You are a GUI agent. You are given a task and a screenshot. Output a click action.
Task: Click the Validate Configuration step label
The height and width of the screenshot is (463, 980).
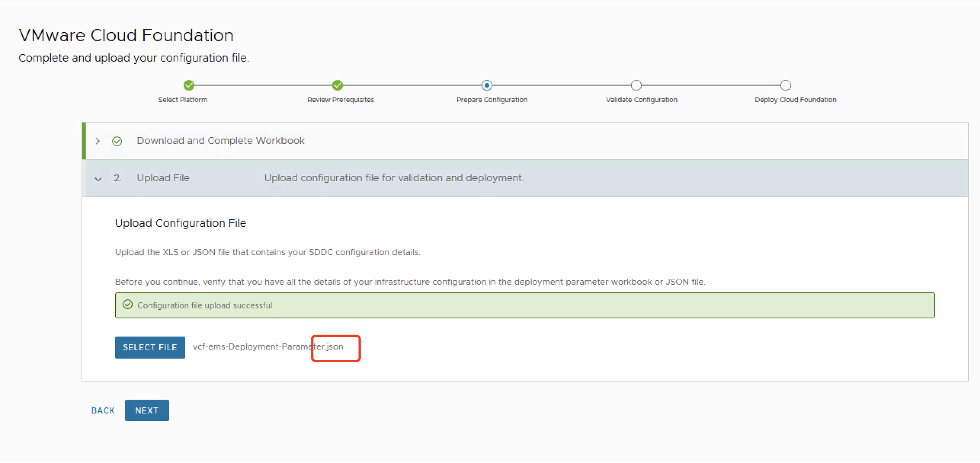[641, 100]
